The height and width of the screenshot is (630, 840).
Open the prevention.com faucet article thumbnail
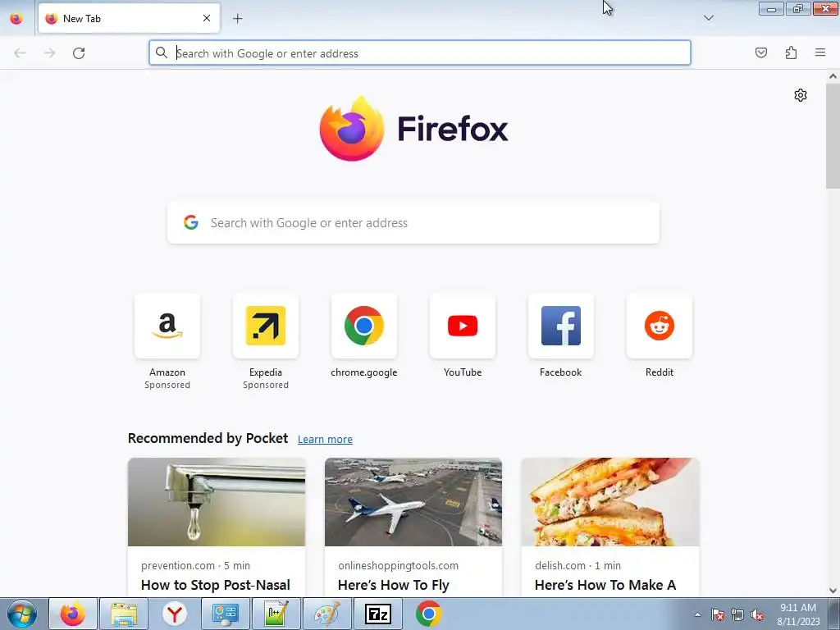click(217, 502)
